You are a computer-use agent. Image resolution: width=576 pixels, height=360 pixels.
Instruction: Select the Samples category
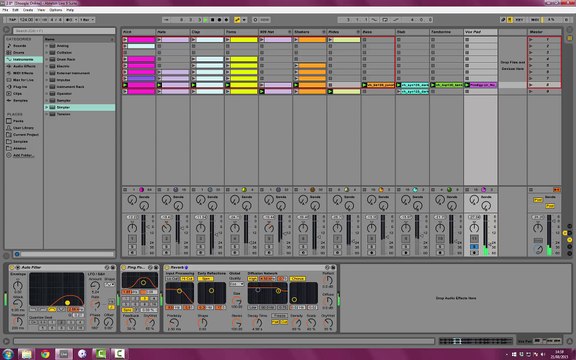click(x=20, y=100)
